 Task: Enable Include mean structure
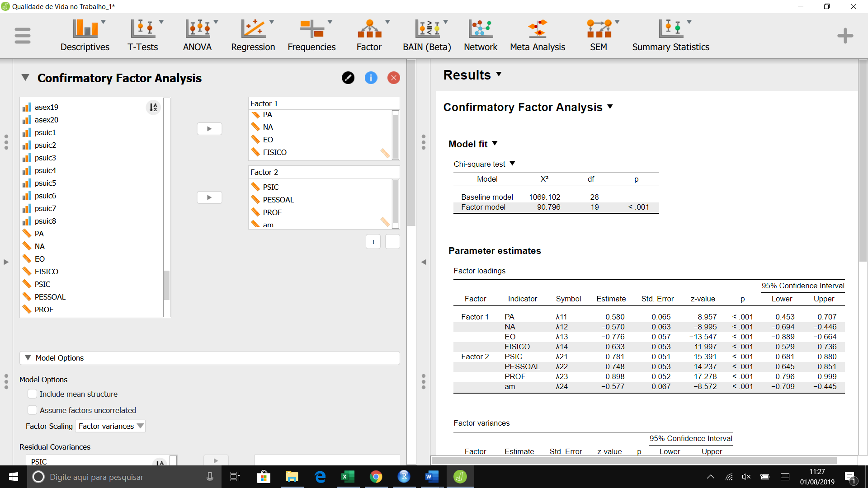tap(32, 394)
